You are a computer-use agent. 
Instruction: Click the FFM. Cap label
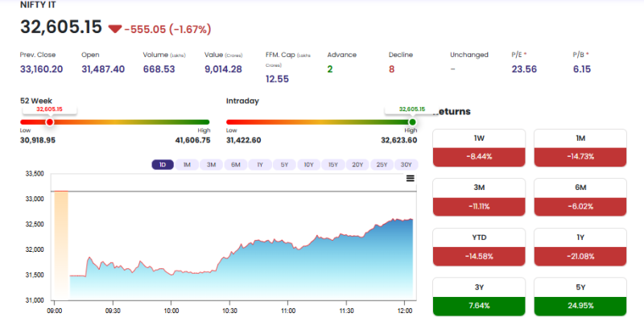click(x=288, y=60)
